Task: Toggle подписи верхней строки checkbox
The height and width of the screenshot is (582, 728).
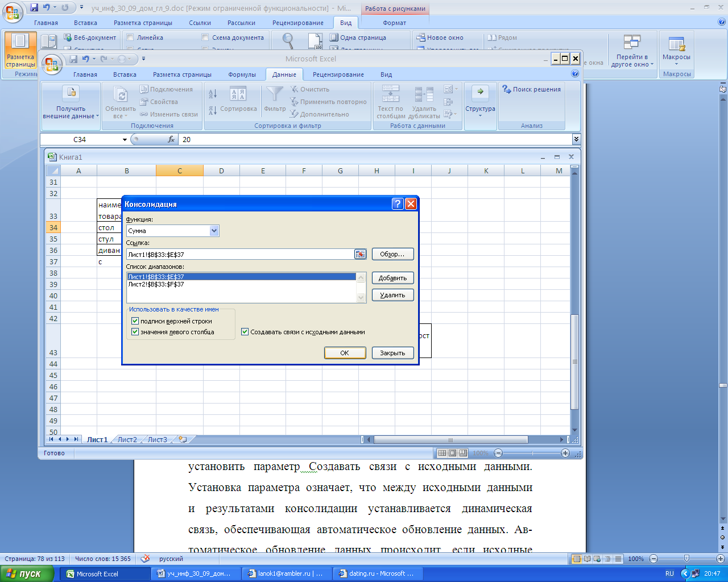Action: (x=135, y=321)
